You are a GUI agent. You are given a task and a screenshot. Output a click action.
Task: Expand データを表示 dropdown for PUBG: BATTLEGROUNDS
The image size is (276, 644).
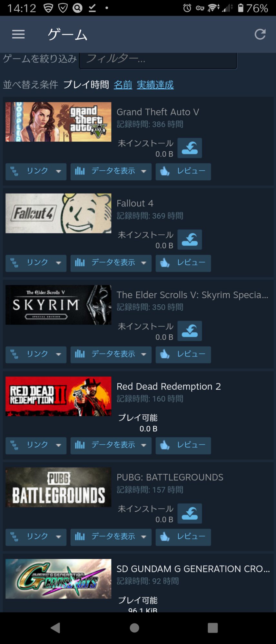pyautogui.click(x=111, y=537)
